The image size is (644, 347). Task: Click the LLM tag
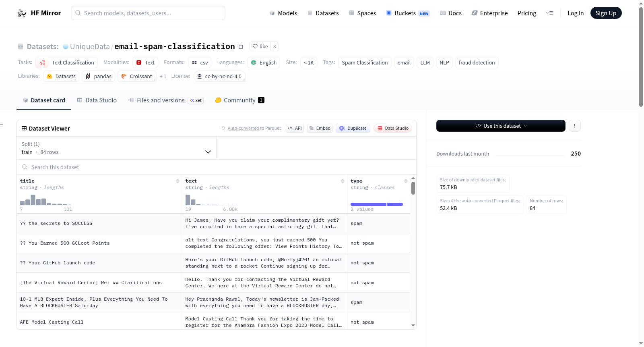425,62
